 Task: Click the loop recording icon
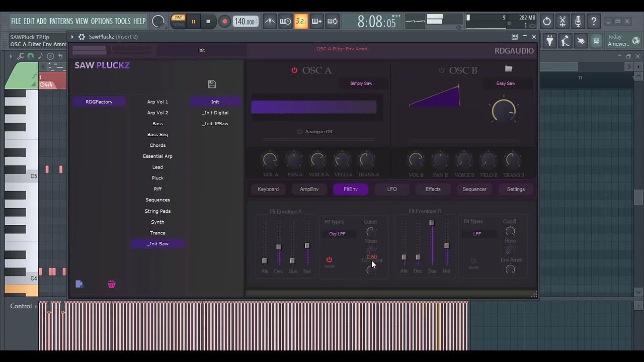click(332, 21)
